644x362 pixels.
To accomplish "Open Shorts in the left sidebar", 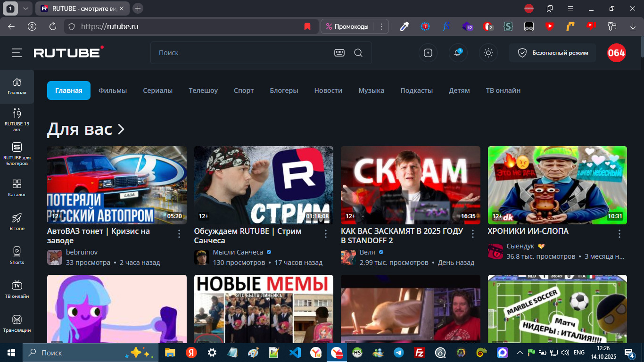I will [17, 255].
